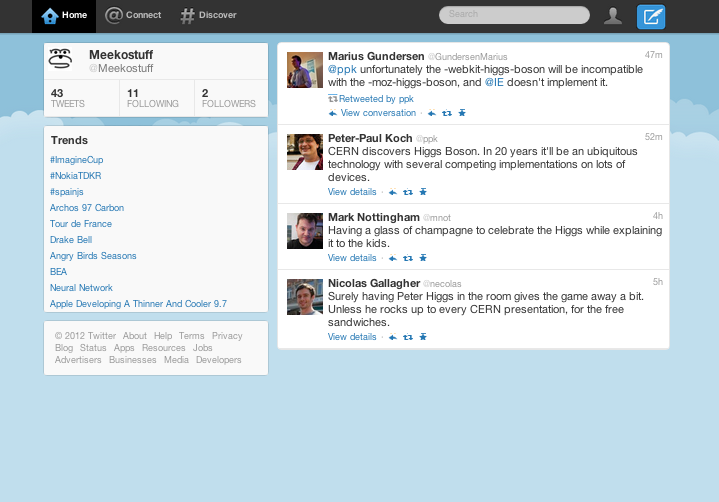Expand View details under Mark Nottingham's tweet

(352, 258)
